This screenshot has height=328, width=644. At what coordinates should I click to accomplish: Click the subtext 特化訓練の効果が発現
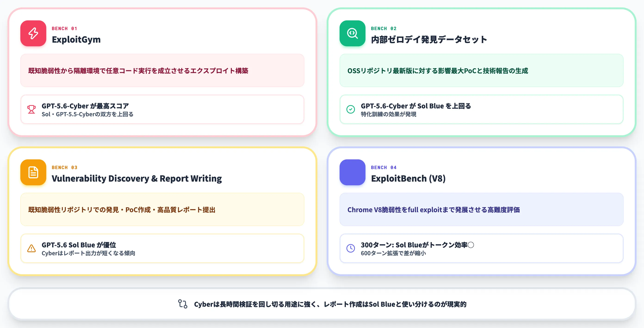[x=388, y=114]
